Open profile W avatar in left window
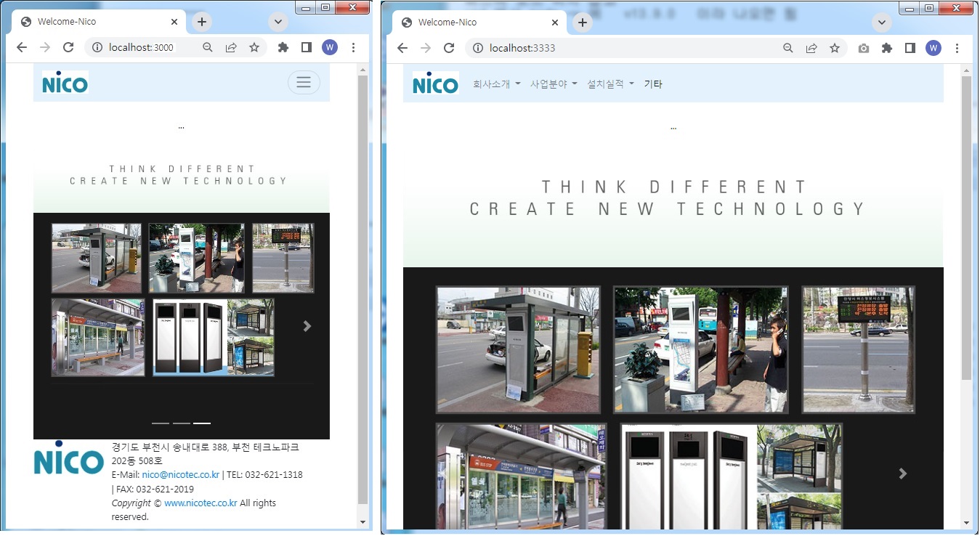980x536 pixels. pos(330,47)
